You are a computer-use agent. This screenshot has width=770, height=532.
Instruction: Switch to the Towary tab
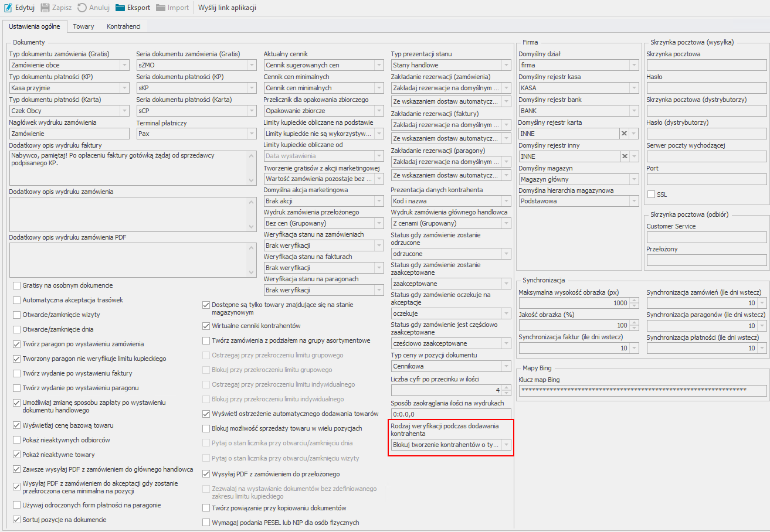click(83, 26)
